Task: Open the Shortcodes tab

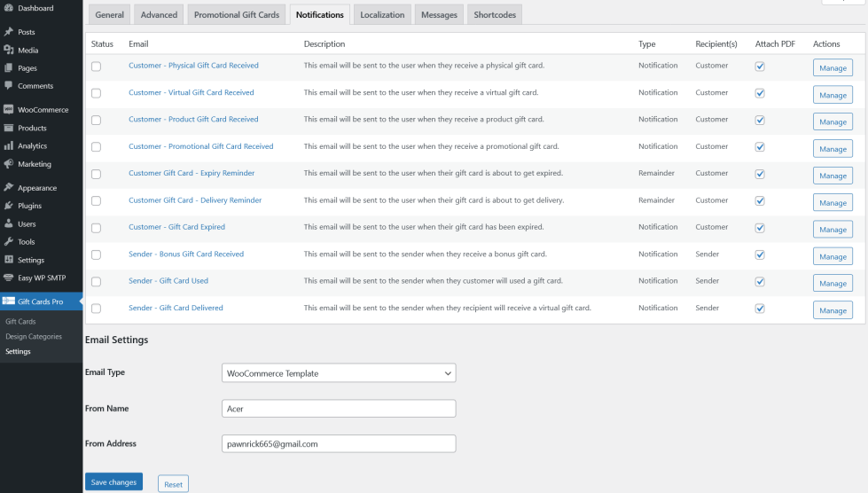Action: (495, 15)
